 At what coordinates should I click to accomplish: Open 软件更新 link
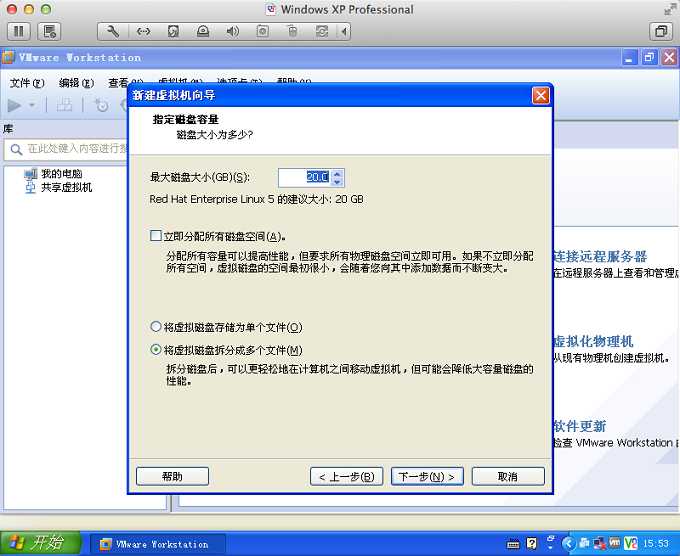click(x=580, y=426)
